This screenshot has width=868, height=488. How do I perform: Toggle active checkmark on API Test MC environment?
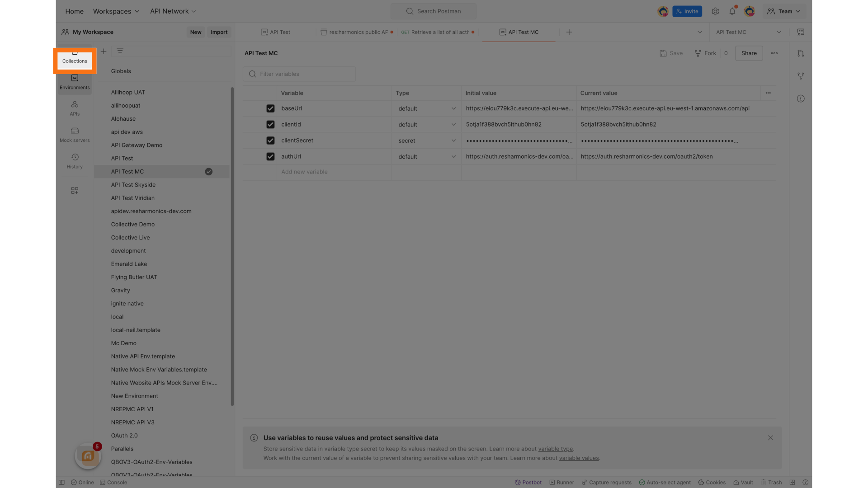click(208, 172)
